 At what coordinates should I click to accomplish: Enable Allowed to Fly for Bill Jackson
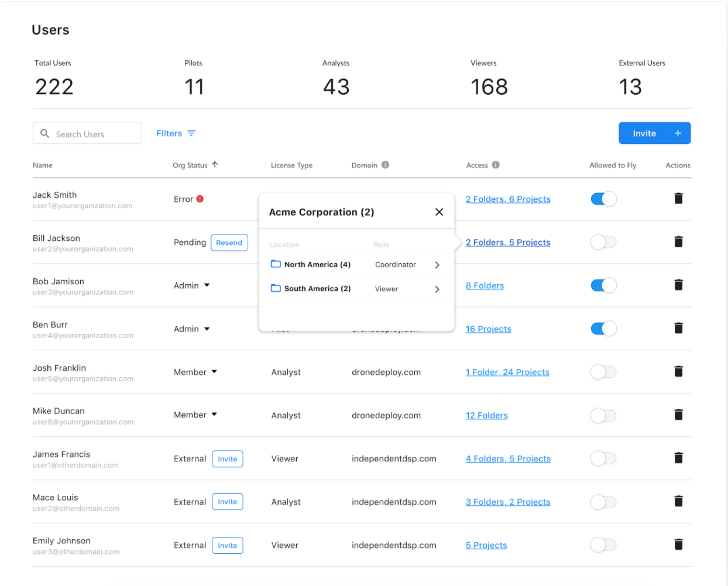[603, 242]
